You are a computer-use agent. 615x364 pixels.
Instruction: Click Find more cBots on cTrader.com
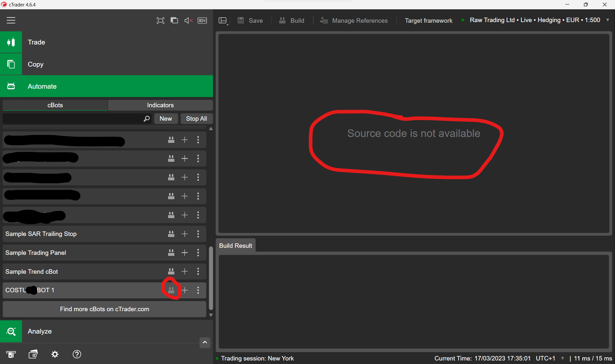[104, 309]
